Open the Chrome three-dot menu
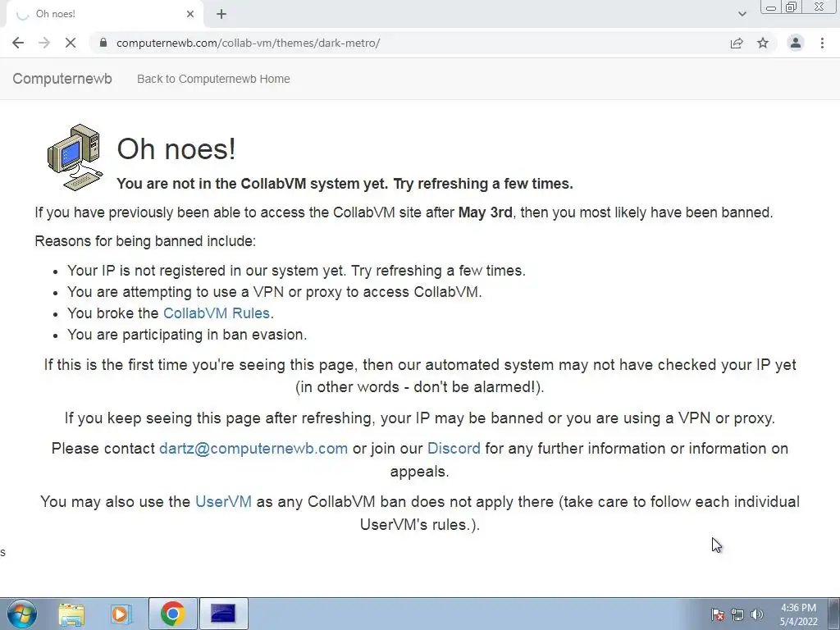Viewport: 840px width, 630px height. 822,43
